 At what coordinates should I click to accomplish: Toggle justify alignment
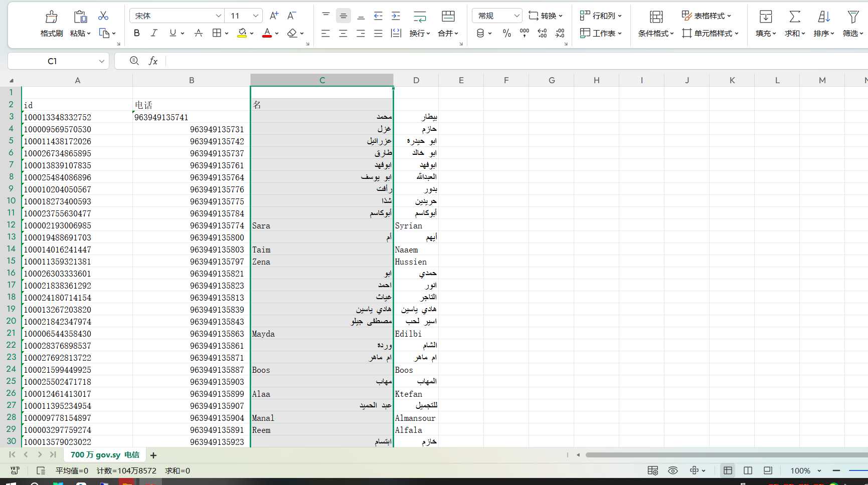[x=378, y=33]
